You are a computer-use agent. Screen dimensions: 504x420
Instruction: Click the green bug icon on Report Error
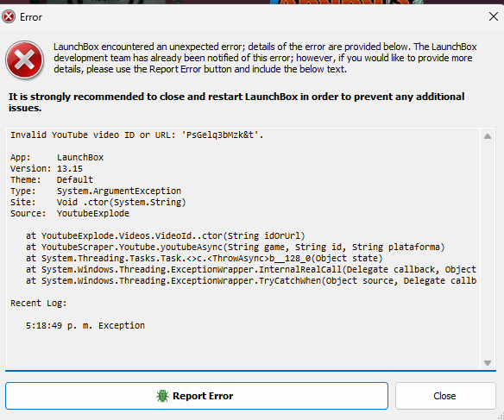tap(162, 396)
